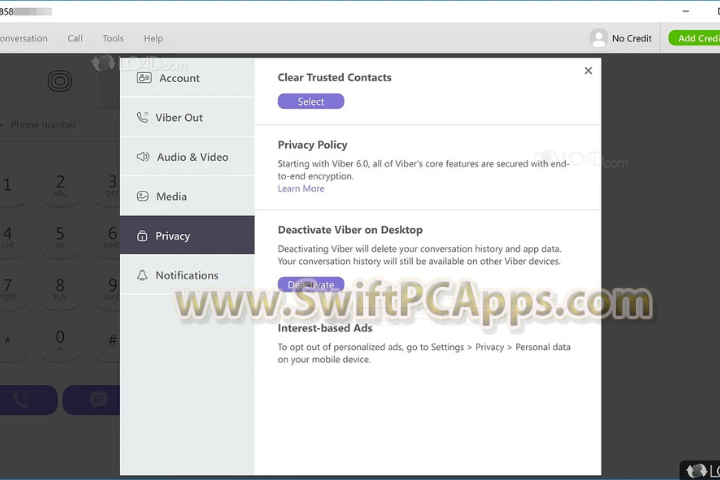Click the Account card icon
Screen dimensions: 720x480
pyautogui.click(x=144, y=78)
